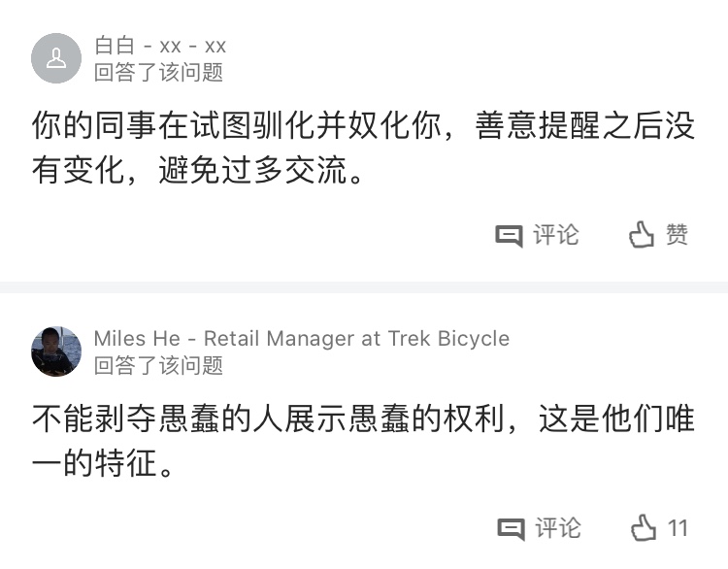Click the text line 一的特征。
This screenshot has width=728, height=569.
tap(103, 462)
